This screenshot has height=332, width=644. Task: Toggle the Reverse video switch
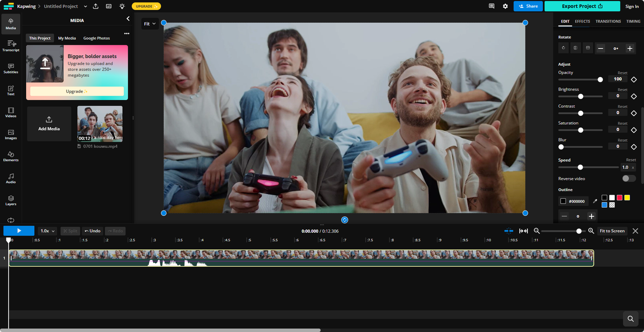629,179
